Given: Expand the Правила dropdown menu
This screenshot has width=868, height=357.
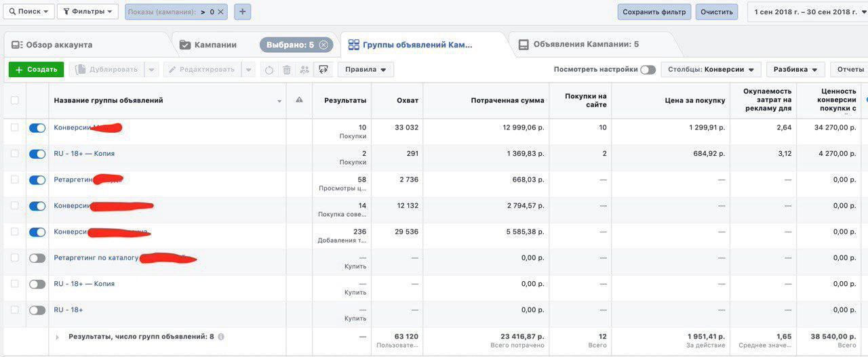Looking at the screenshot, I should point(366,70).
